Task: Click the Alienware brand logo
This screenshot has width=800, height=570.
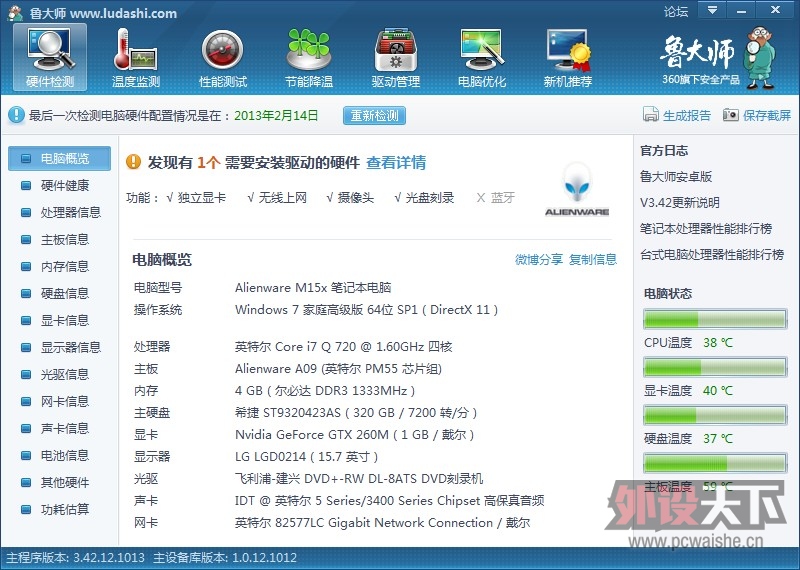Action: [x=577, y=190]
